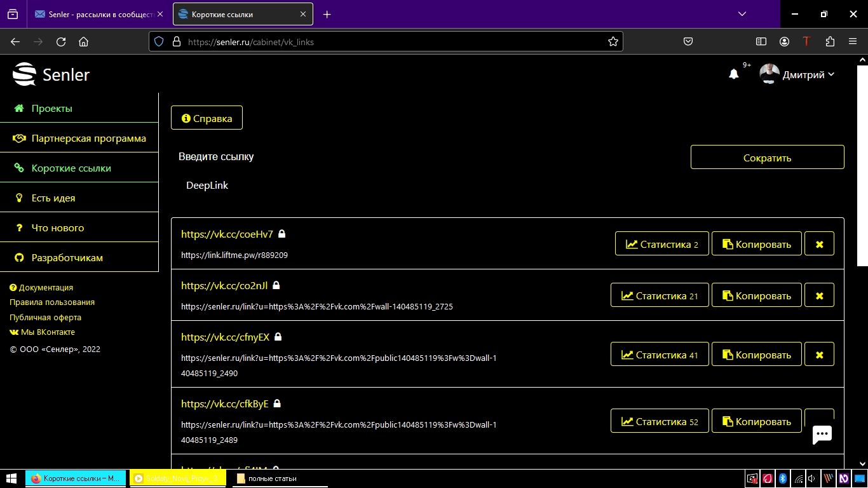Click lock icon next to vk.cc/co2nJl
The height and width of the screenshot is (488, 868).
point(276,285)
